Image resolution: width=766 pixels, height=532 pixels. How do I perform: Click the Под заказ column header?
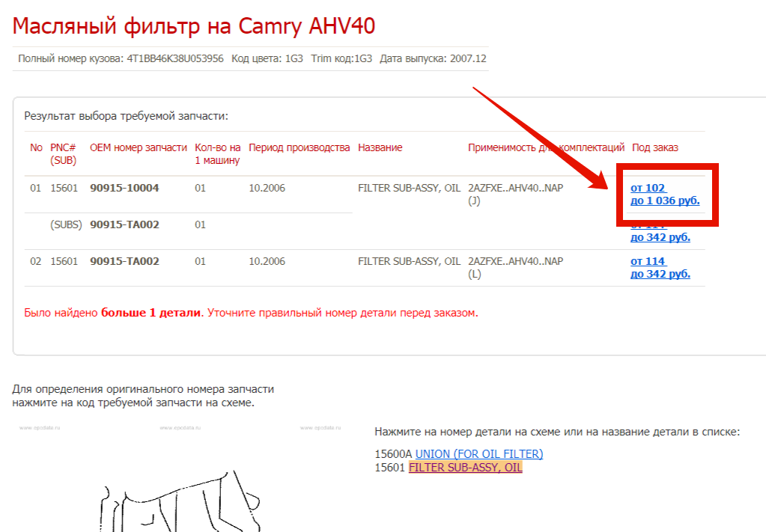coord(654,147)
